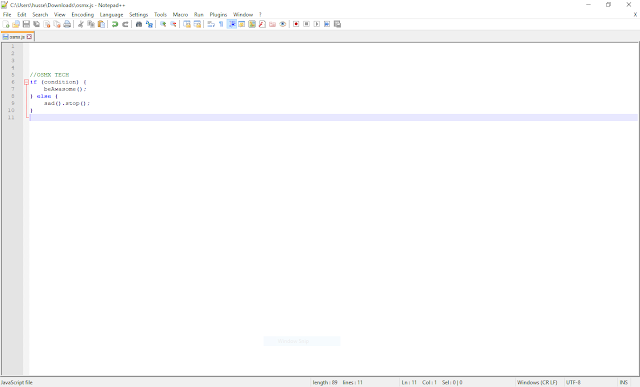Print the document using the printer icon
640x387 pixels.
67,24
